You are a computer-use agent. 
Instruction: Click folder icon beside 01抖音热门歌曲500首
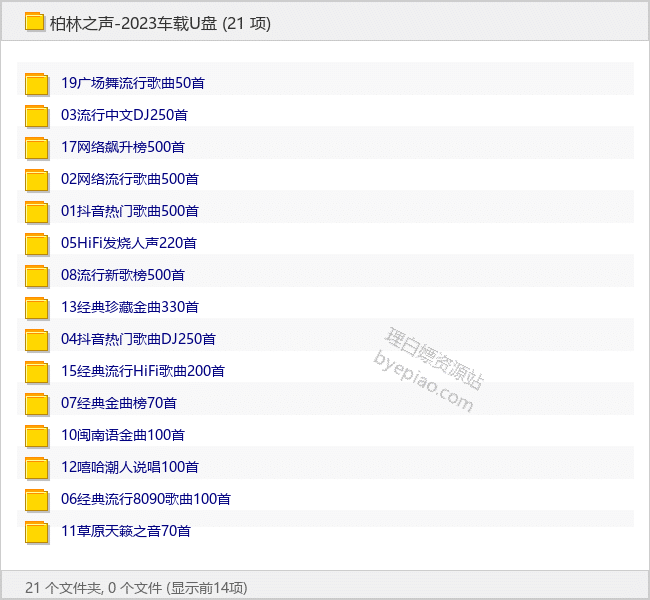[x=37, y=212]
